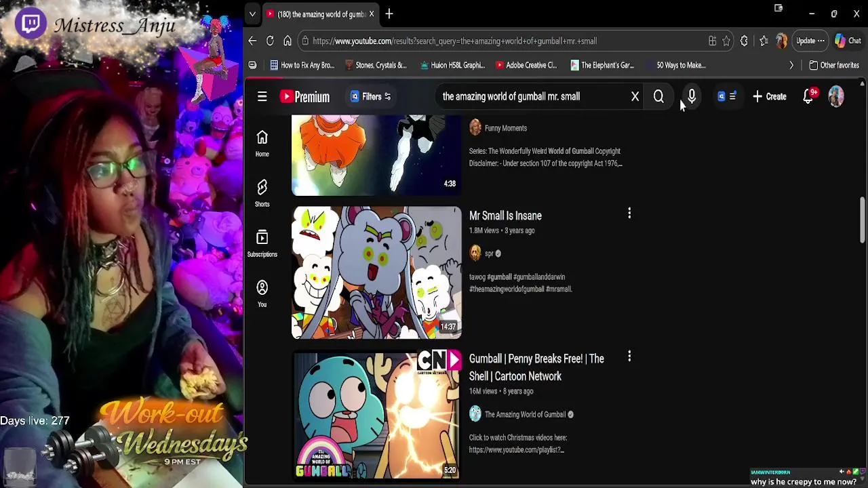
Task: Open the Other favorites folder
Action: coord(834,65)
